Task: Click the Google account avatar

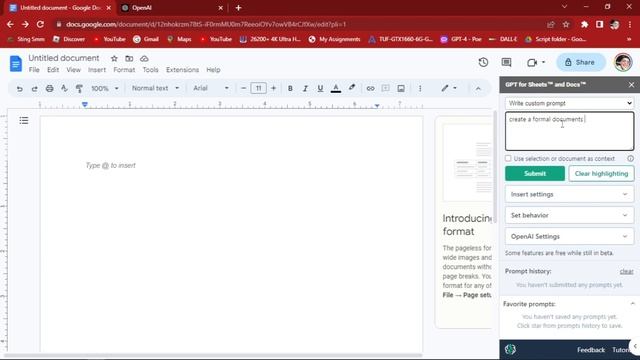Action: [623, 62]
